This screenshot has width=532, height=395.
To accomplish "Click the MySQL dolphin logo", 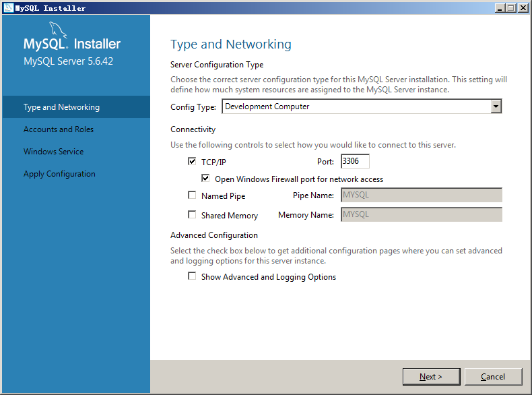I will [58, 29].
